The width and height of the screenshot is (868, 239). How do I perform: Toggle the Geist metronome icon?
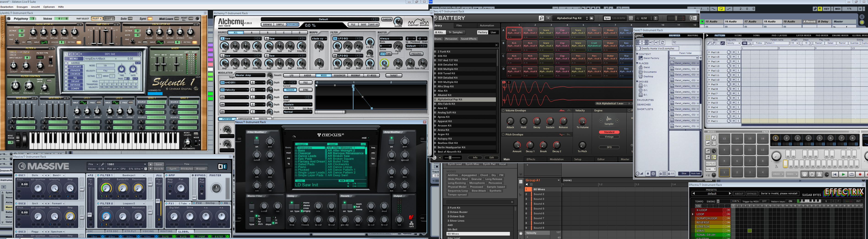pyautogui.click(x=819, y=174)
